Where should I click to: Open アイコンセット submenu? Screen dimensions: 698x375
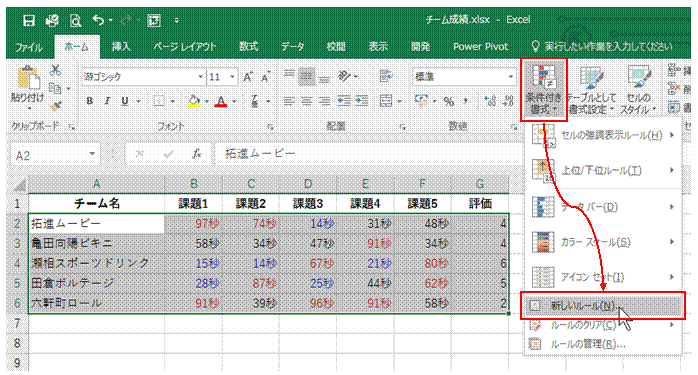[x=603, y=277]
